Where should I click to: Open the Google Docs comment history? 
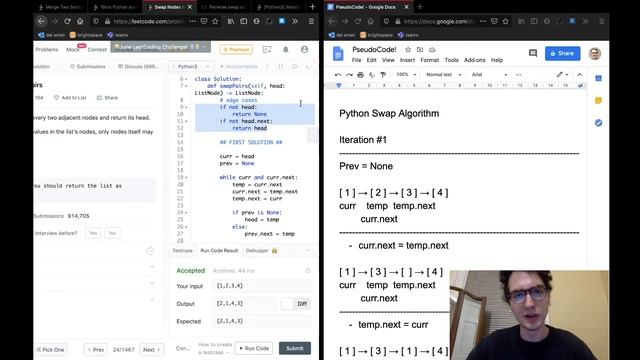pyautogui.click(x=533, y=53)
